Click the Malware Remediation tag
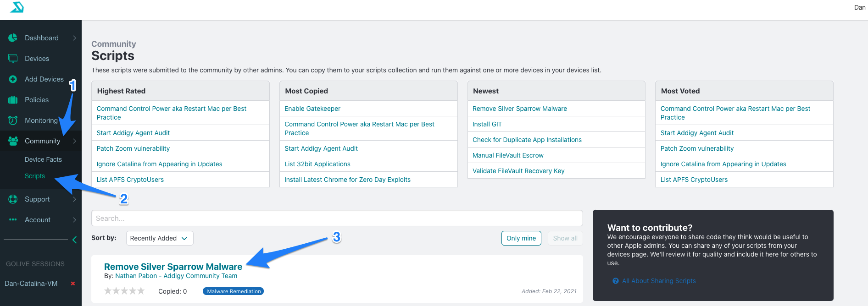 pyautogui.click(x=234, y=291)
